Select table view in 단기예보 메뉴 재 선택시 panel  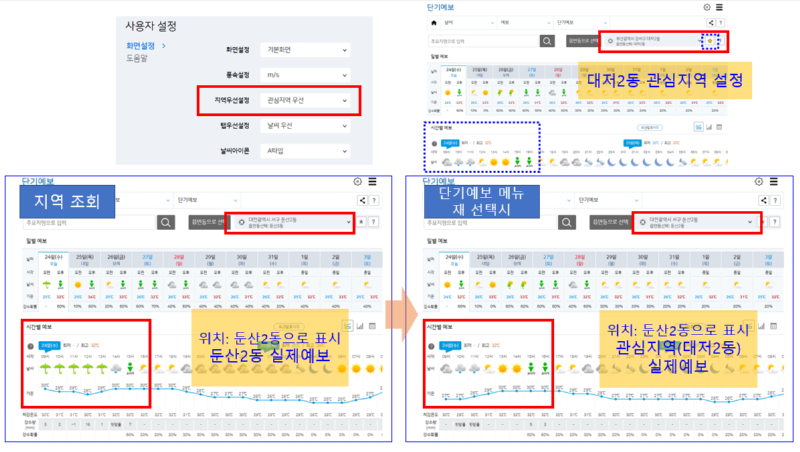(x=774, y=326)
